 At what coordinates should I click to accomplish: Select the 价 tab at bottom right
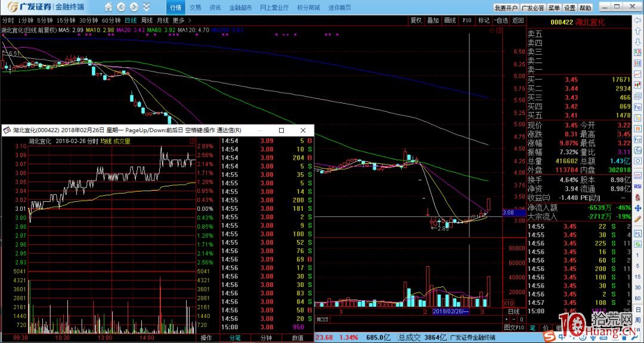pyautogui.click(x=546, y=328)
